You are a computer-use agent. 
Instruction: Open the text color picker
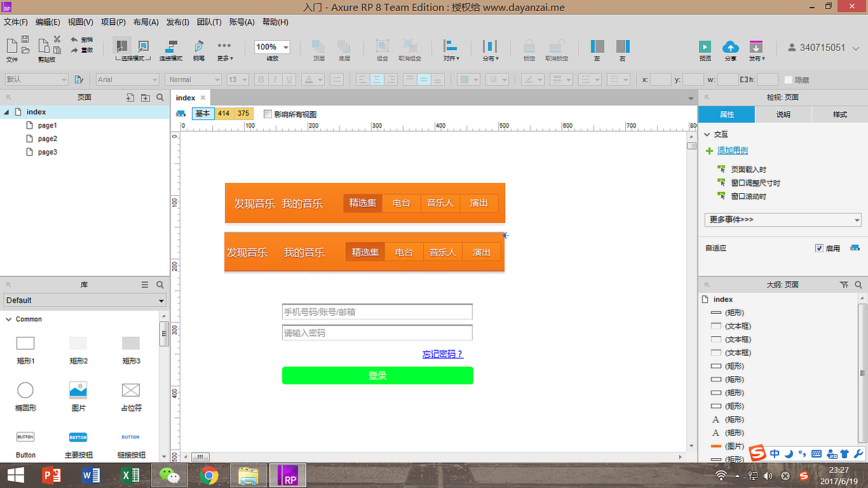(x=312, y=80)
